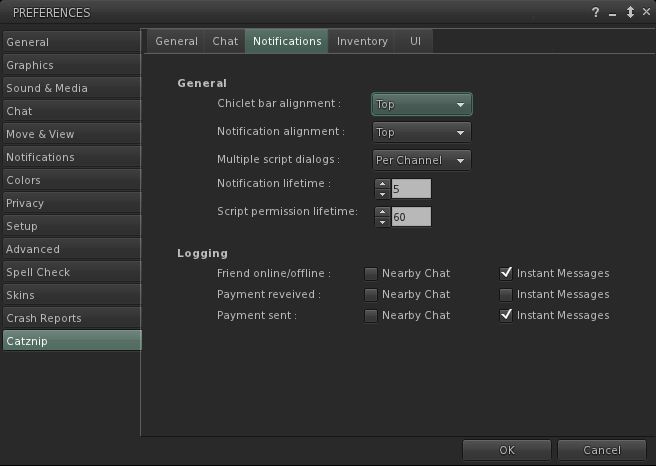Open the Graphics preferences section
The height and width of the screenshot is (466, 656).
coord(71,65)
